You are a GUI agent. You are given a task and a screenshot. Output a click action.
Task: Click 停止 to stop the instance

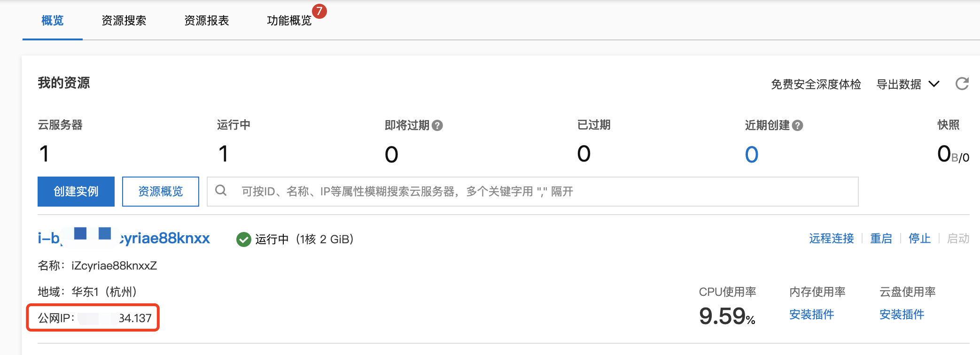tap(920, 239)
